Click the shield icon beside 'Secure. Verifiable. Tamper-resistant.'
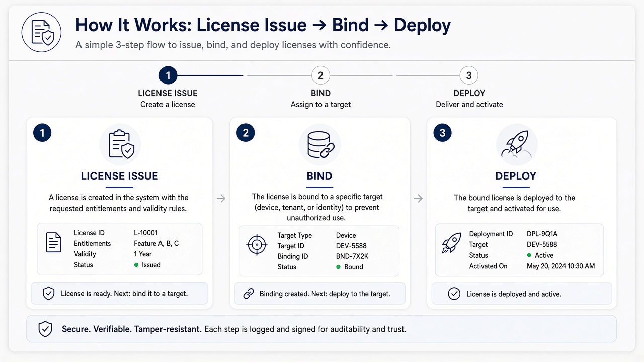 tap(45, 329)
